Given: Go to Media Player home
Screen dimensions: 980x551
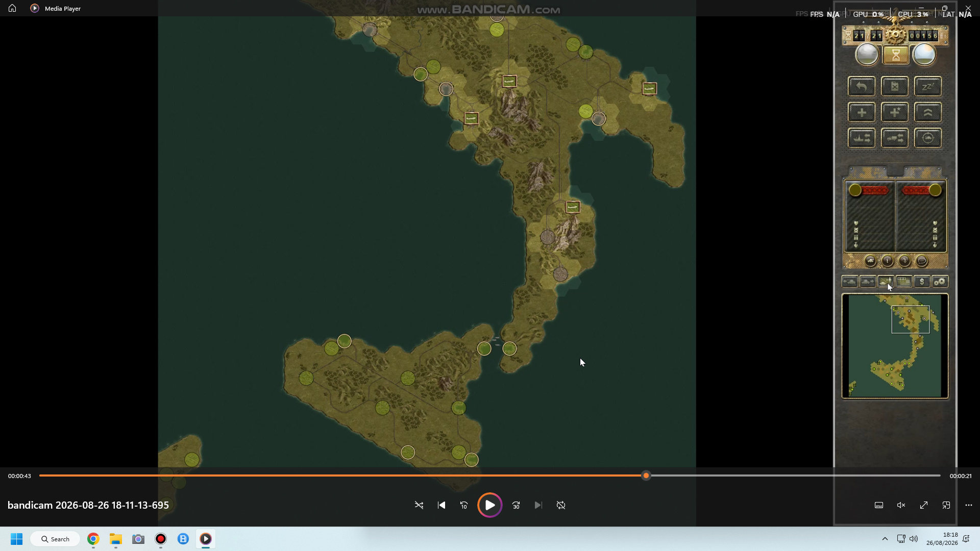Looking at the screenshot, I should pyautogui.click(x=12, y=8).
